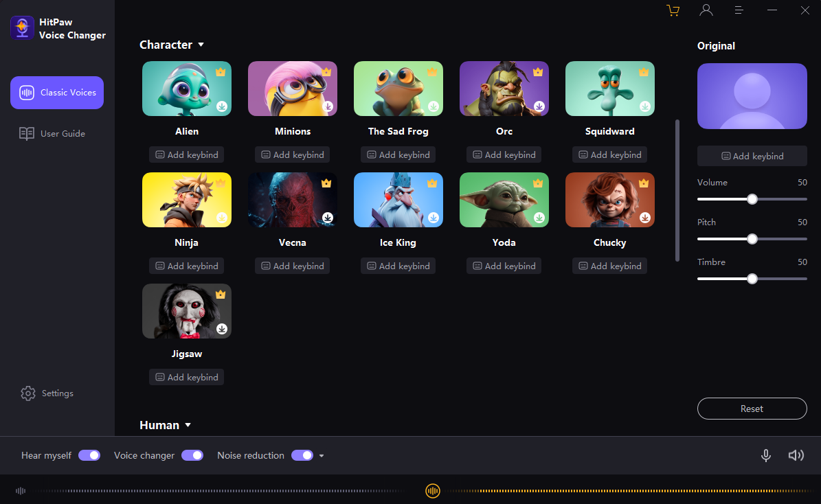Click the HitPaw Voice Changer logo
This screenshot has height=504, width=821.
pyautogui.click(x=22, y=27)
